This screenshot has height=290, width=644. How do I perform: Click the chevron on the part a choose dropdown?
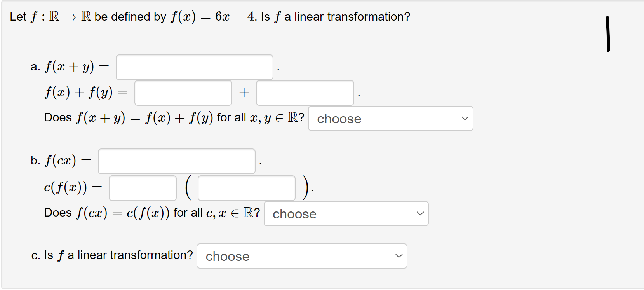pos(465,119)
